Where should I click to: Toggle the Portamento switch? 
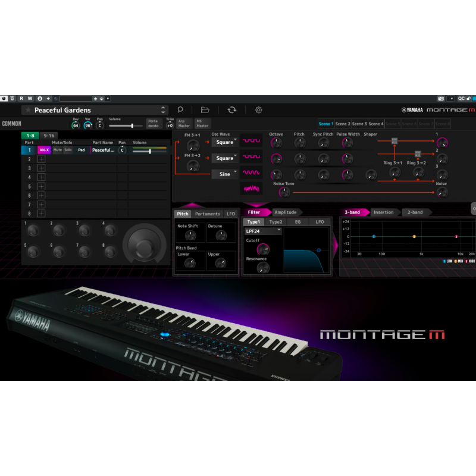(x=154, y=124)
